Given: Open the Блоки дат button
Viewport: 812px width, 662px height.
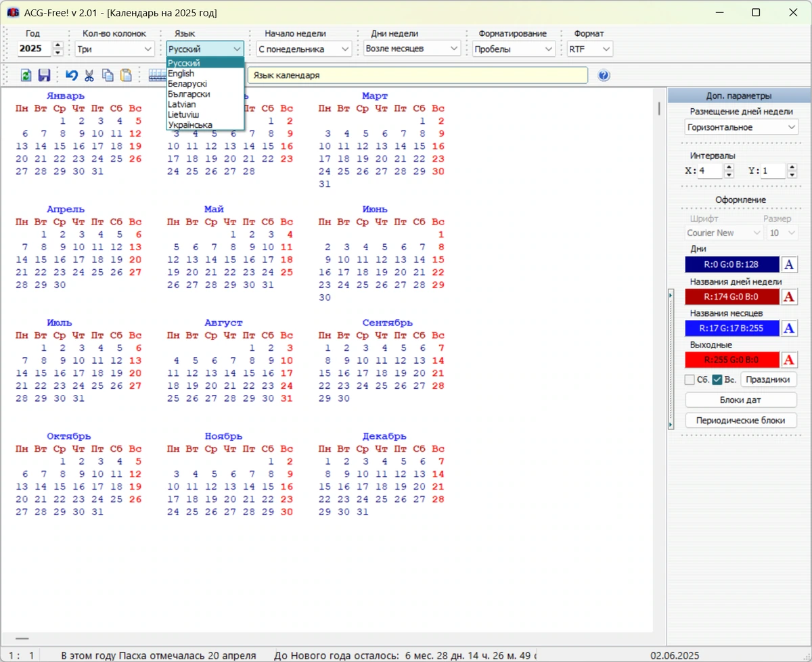Looking at the screenshot, I should tap(740, 400).
